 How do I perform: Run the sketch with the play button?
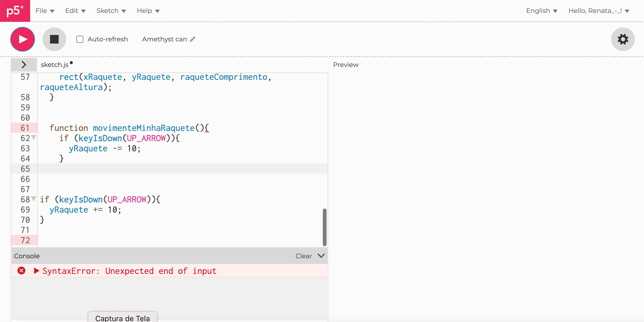coord(23,39)
